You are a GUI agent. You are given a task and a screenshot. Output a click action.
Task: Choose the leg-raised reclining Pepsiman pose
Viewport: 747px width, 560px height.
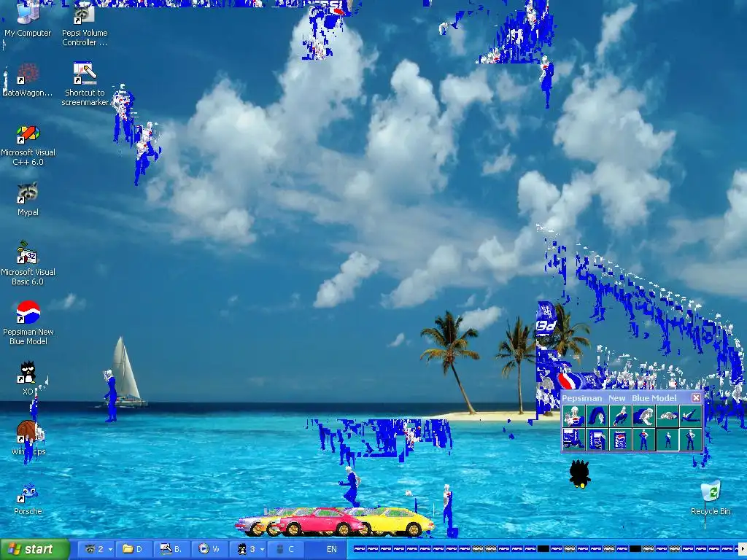(690, 416)
